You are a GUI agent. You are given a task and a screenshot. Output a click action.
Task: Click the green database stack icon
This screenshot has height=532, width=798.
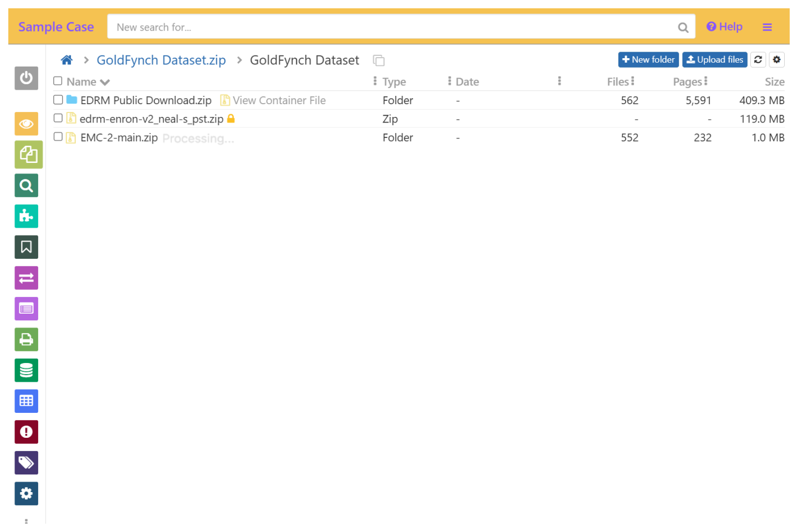click(26, 370)
